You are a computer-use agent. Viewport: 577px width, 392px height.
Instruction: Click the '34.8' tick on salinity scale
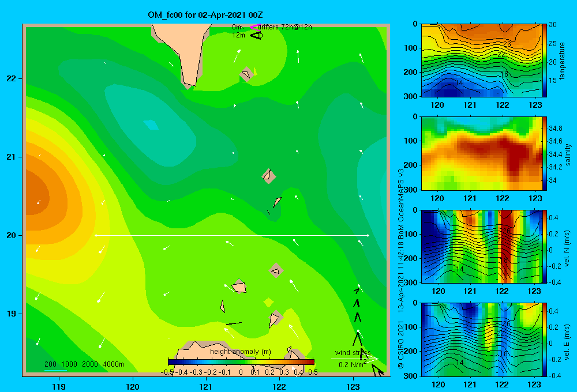coord(556,129)
